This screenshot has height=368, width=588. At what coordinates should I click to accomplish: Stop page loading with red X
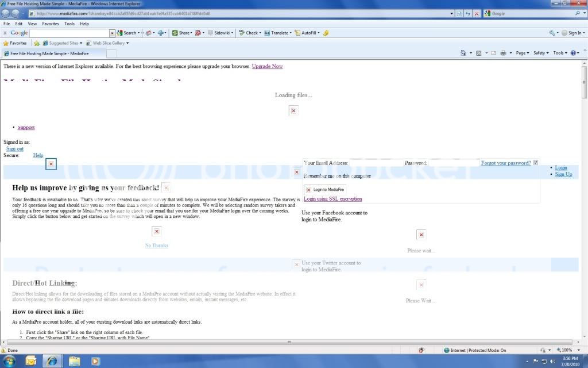click(x=477, y=13)
